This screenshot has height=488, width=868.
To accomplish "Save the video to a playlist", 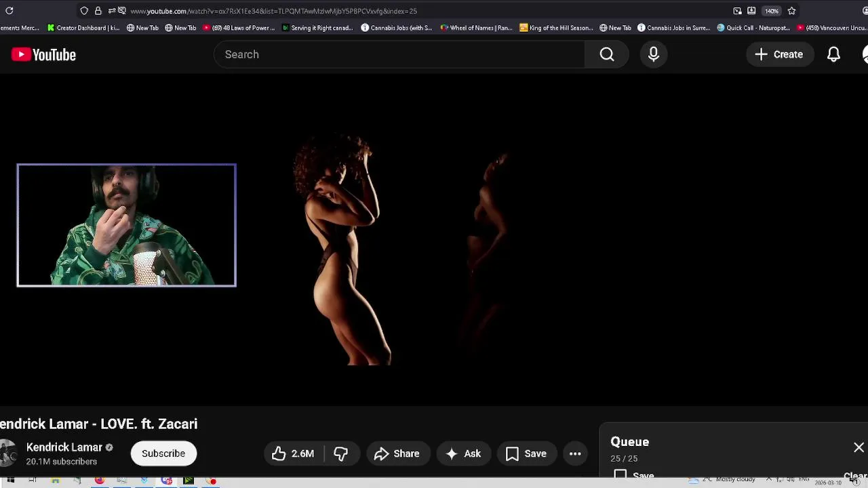I will 526,453.
